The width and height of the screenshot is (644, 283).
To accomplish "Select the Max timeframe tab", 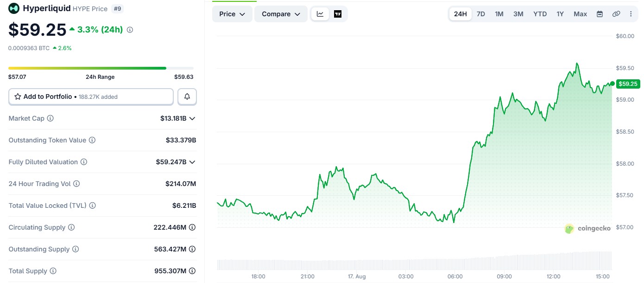I will click(x=581, y=14).
